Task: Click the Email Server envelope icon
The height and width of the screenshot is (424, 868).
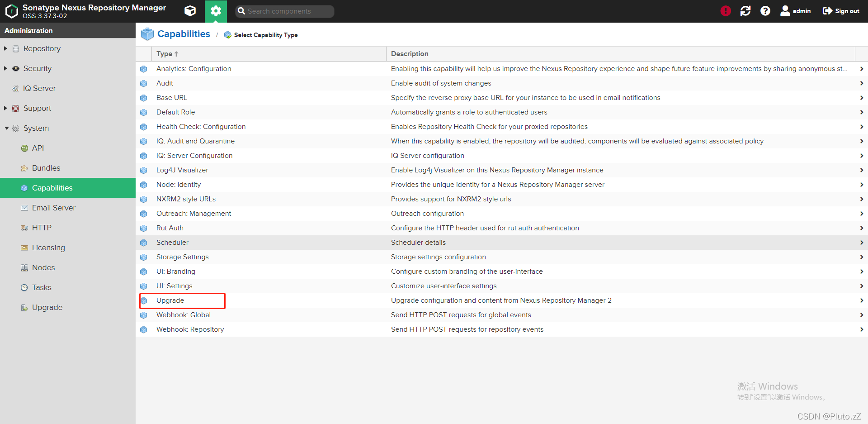Action: [x=24, y=208]
